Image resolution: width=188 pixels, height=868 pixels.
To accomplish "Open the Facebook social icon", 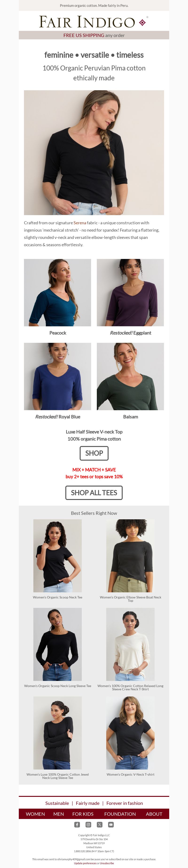I will coord(77,825).
